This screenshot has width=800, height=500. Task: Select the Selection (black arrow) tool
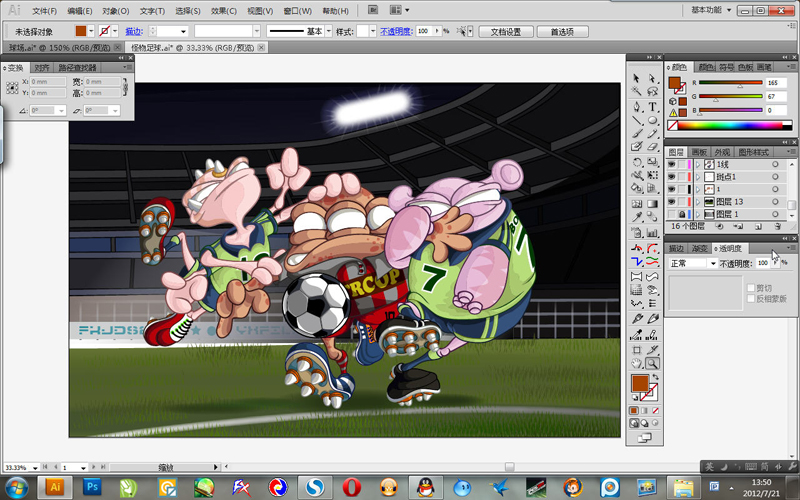tap(636, 78)
